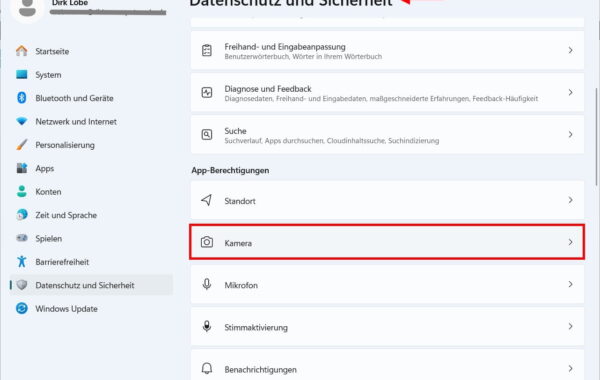Image resolution: width=600 pixels, height=380 pixels.
Task: Open the Suche row chevron
Action: 571,134
